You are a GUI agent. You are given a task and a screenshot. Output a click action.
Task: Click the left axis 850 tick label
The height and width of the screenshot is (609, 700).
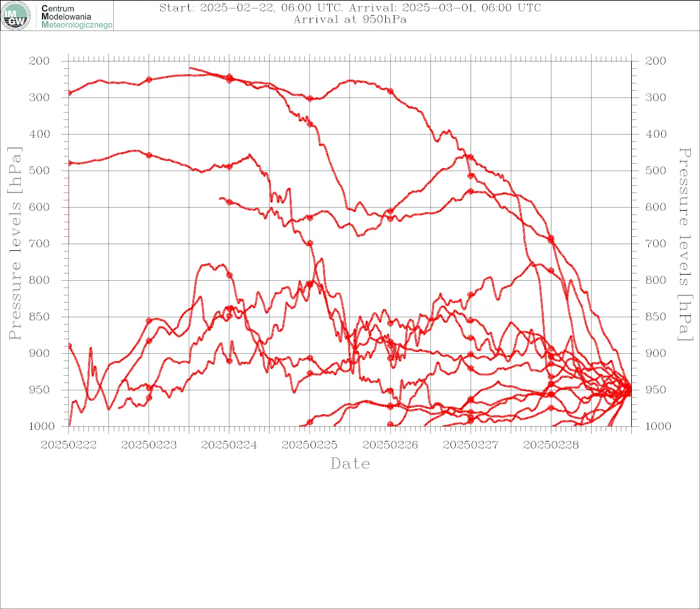tap(40, 317)
